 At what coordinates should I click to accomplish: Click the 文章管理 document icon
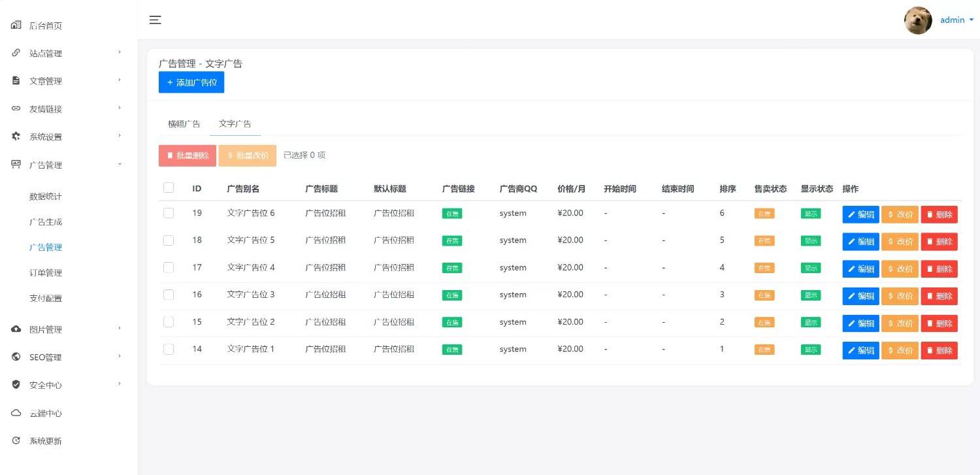tap(16, 80)
